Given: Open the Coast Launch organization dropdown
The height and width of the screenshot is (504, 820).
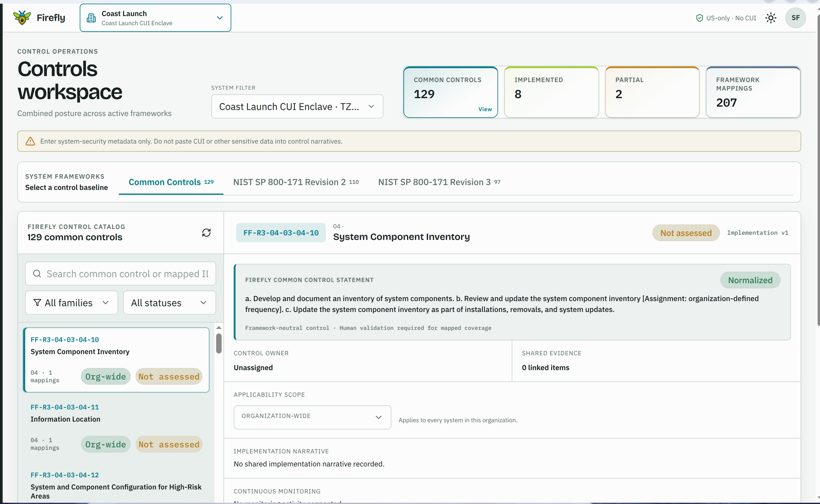Looking at the screenshot, I should click(155, 18).
